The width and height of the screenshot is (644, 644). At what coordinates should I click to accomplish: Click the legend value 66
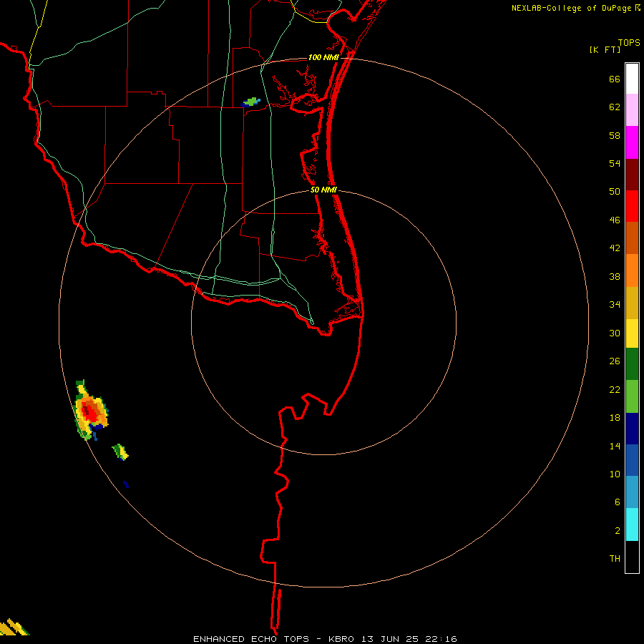(x=615, y=79)
